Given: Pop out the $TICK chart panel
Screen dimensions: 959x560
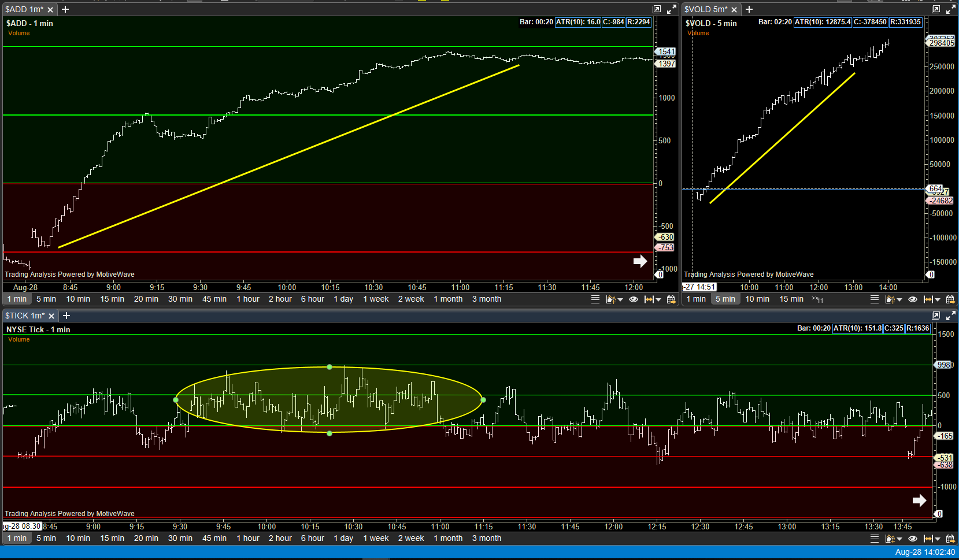Looking at the screenshot, I should [936, 316].
